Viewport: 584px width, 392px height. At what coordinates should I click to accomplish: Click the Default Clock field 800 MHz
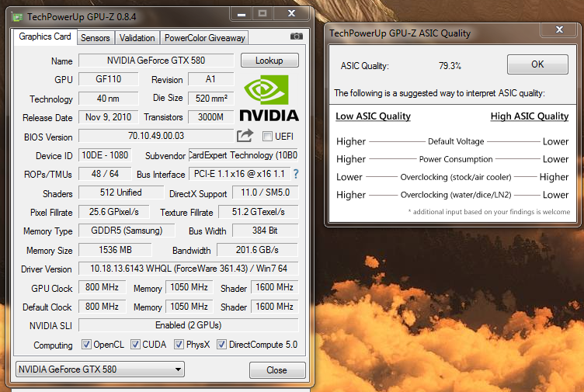pyautogui.click(x=102, y=307)
